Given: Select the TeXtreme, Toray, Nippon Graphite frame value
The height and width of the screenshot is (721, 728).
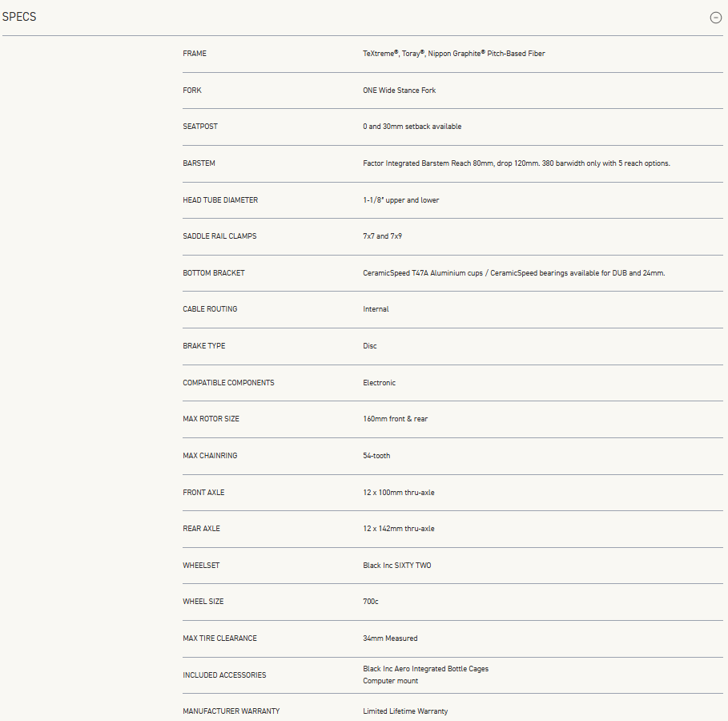Looking at the screenshot, I should pyautogui.click(x=453, y=54).
